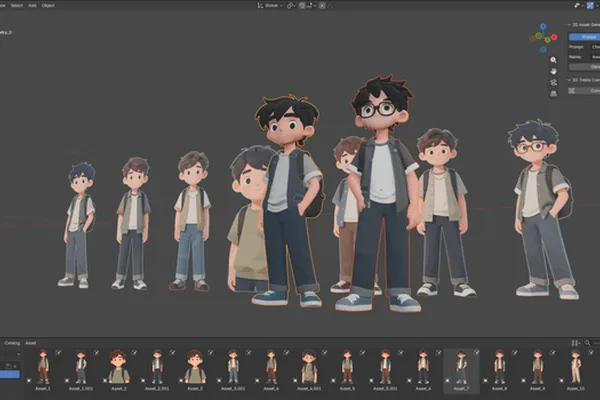
Task: Select the Asset_4.001 thumbnail
Action: (x=309, y=367)
